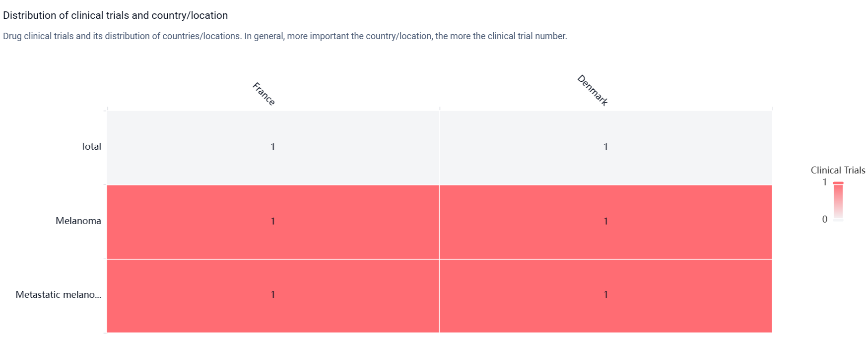Viewport: 868px width, 340px height.
Task: Select the Melanoma row label
Action: click(78, 221)
